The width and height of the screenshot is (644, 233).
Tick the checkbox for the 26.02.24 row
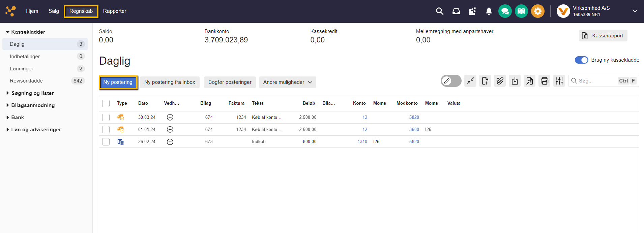[x=106, y=142]
